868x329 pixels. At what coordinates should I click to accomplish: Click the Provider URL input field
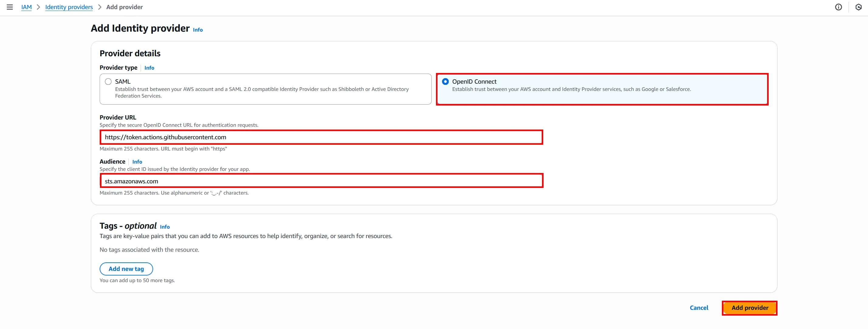[x=321, y=137]
